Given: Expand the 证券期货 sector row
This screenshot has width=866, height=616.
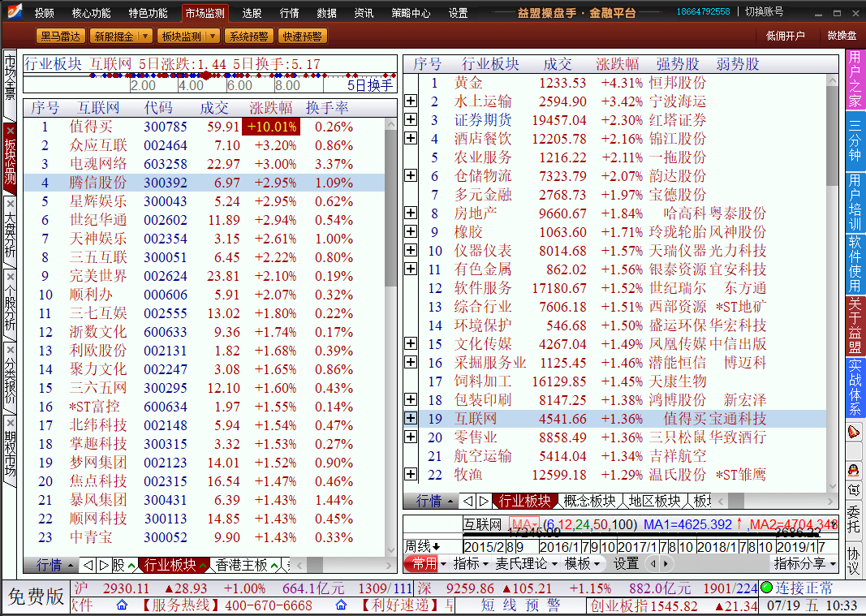Looking at the screenshot, I should [411, 119].
